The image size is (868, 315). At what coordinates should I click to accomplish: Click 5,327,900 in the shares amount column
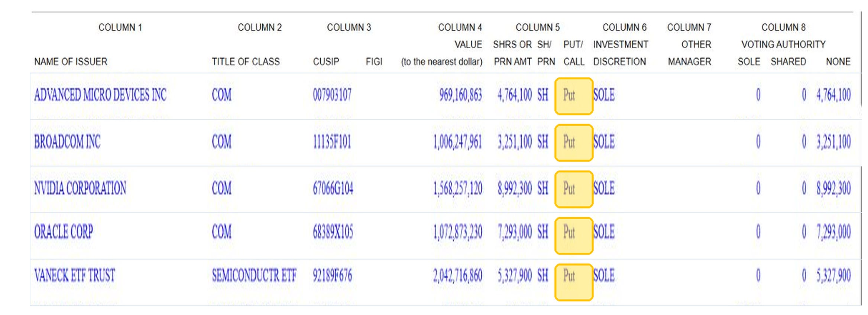pyautogui.click(x=515, y=275)
